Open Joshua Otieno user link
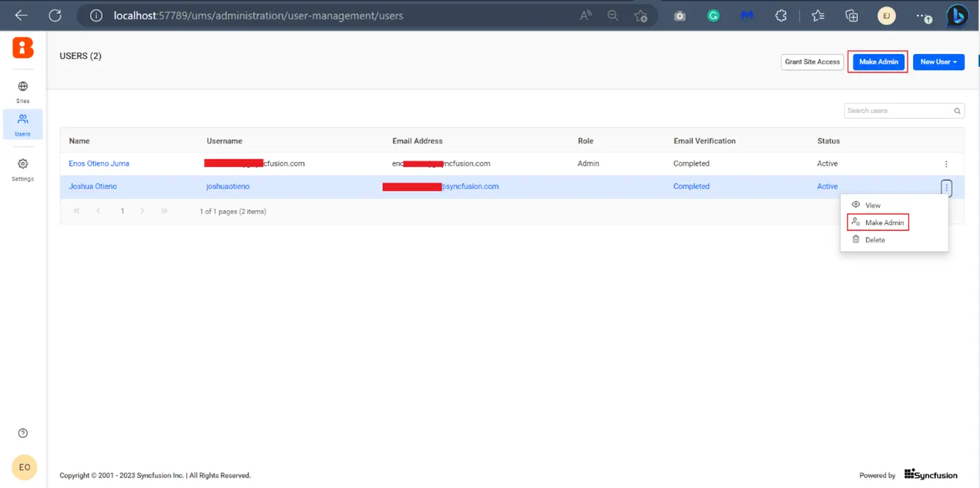980x488 pixels. [92, 186]
